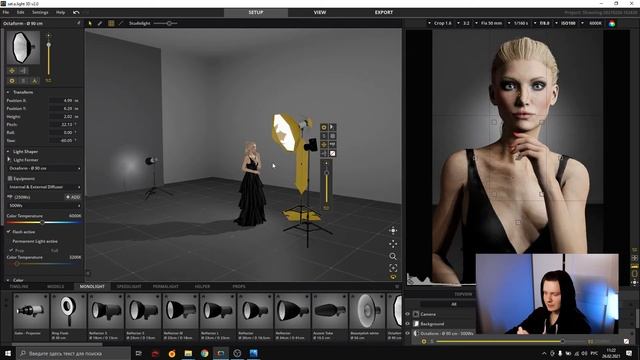640x360 pixels.
Task: Open the Internal & External Diffuser dropdown
Action: pos(44,187)
